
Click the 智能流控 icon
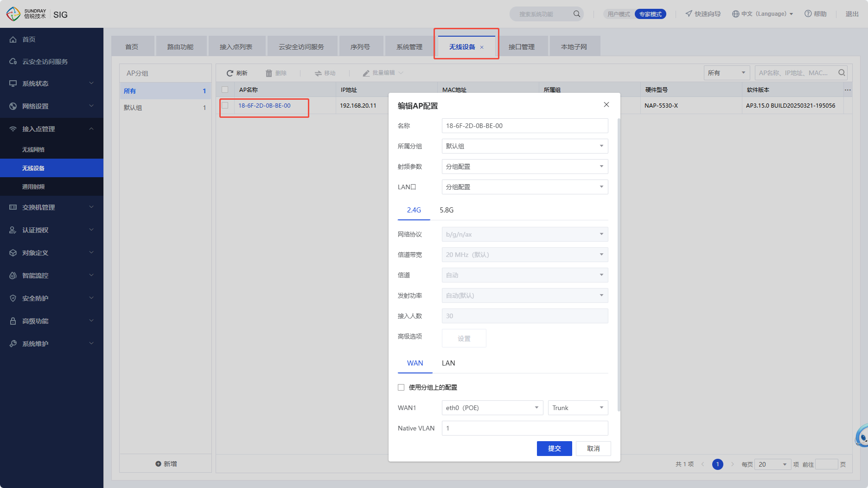coord(13,276)
